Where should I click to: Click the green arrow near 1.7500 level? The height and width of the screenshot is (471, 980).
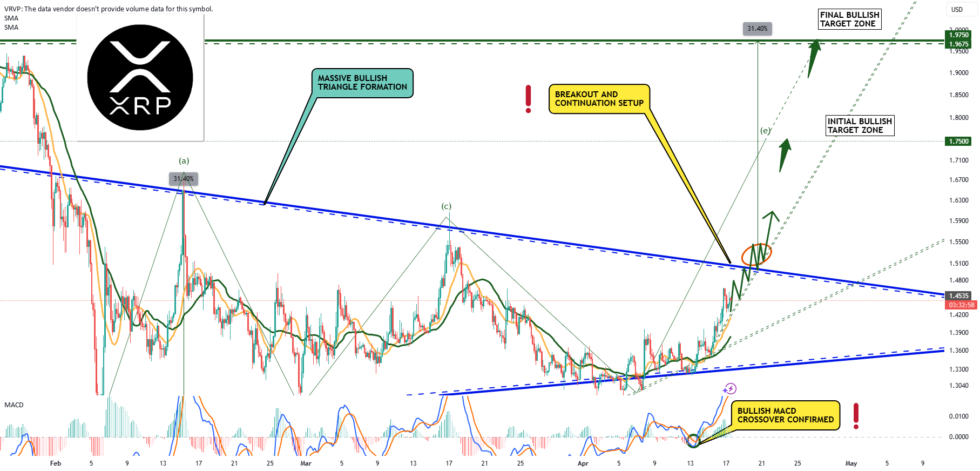[x=785, y=154]
